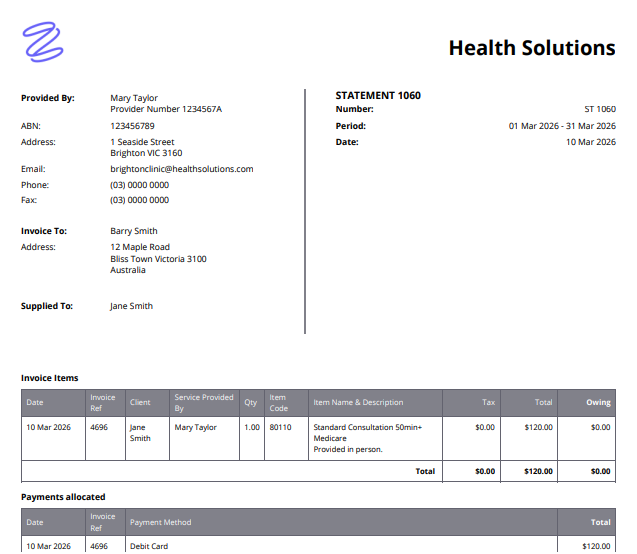Viewport: 637px width, 554px height.
Task: Click the Qty column header
Action: [x=250, y=403]
